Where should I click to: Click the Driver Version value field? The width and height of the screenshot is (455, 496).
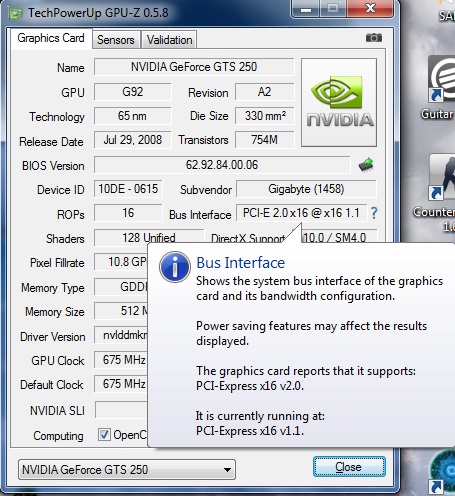tap(121, 335)
